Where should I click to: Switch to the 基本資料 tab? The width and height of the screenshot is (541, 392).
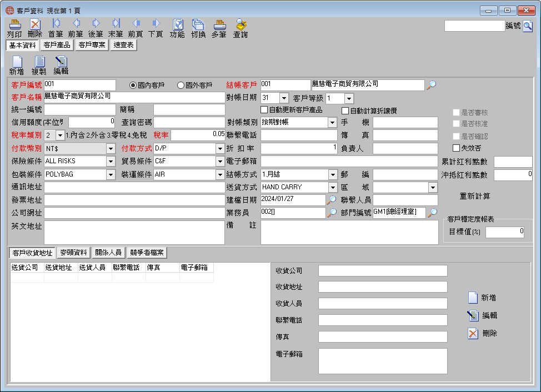coord(22,45)
